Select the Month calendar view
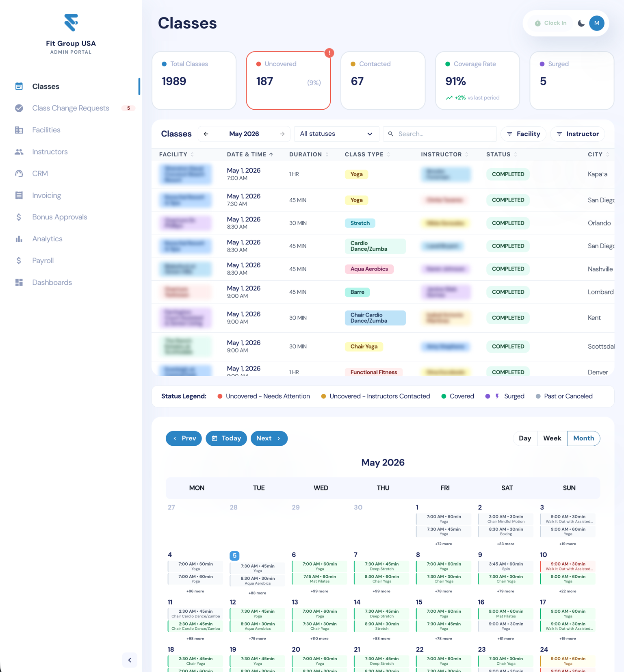Screen dimensions: 624x672 (584, 438)
